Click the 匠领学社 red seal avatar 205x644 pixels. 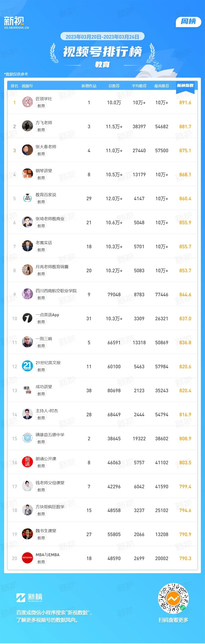pos(27,102)
